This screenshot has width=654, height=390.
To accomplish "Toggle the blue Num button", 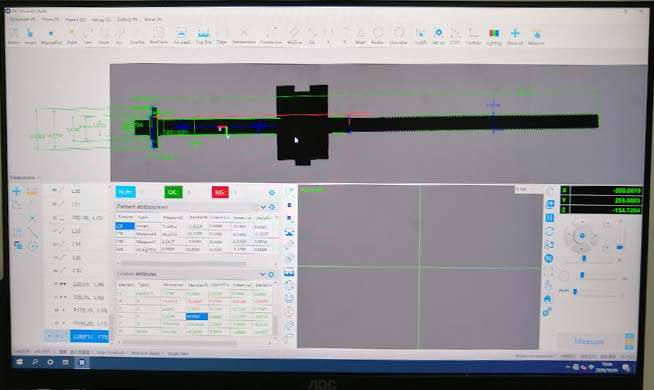I will point(126,192).
